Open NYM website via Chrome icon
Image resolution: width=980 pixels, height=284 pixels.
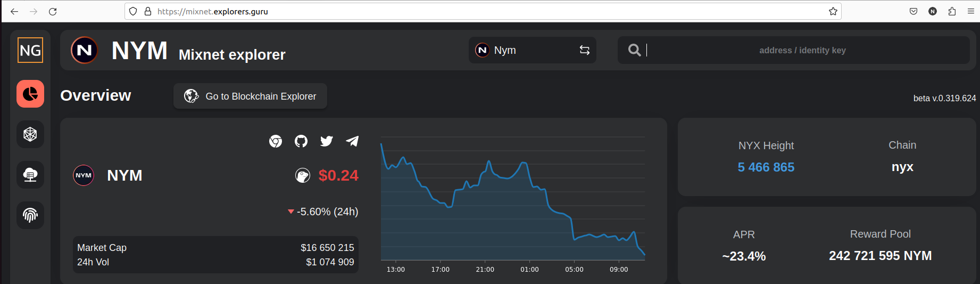click(276, 141)
